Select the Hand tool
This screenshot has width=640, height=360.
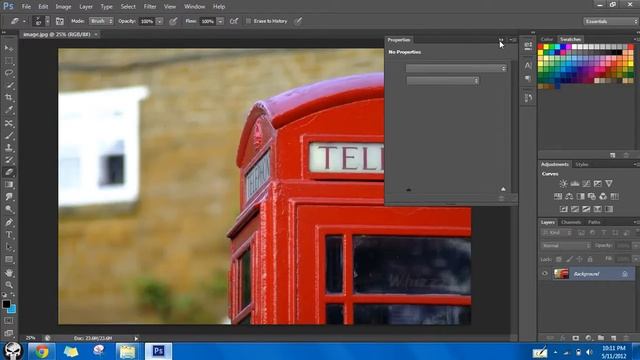tap(9, 273)
